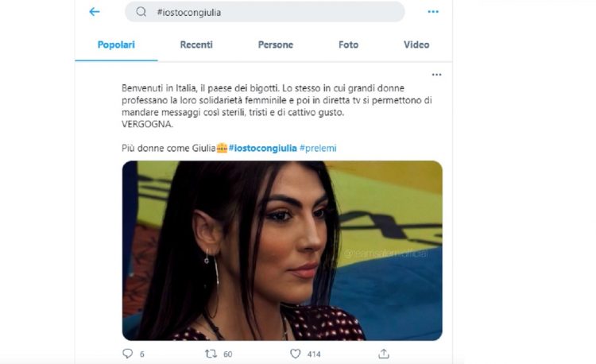
Task: Open search options three-dot menu
Action: (x=433, y=12)
